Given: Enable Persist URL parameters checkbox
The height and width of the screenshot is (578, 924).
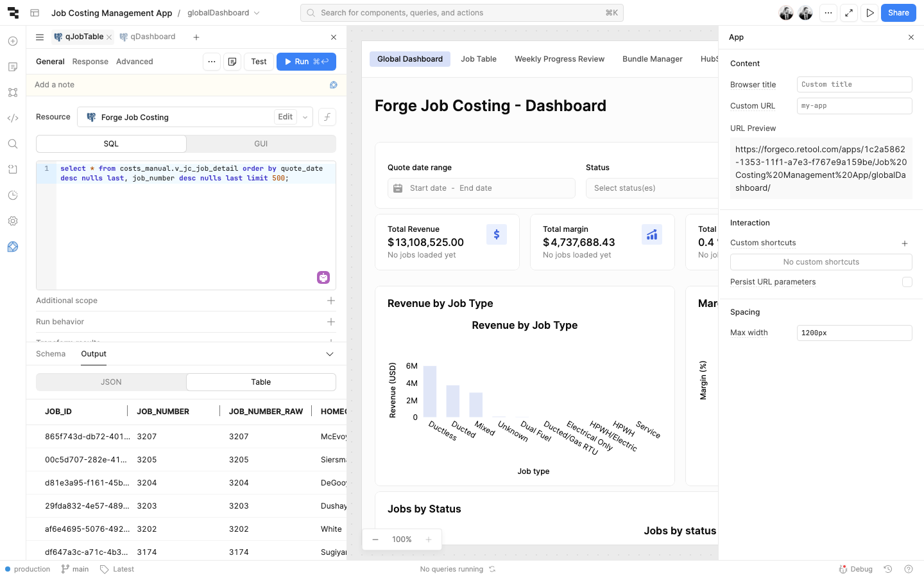Looking at the screenshot, I should click(907, 282).
